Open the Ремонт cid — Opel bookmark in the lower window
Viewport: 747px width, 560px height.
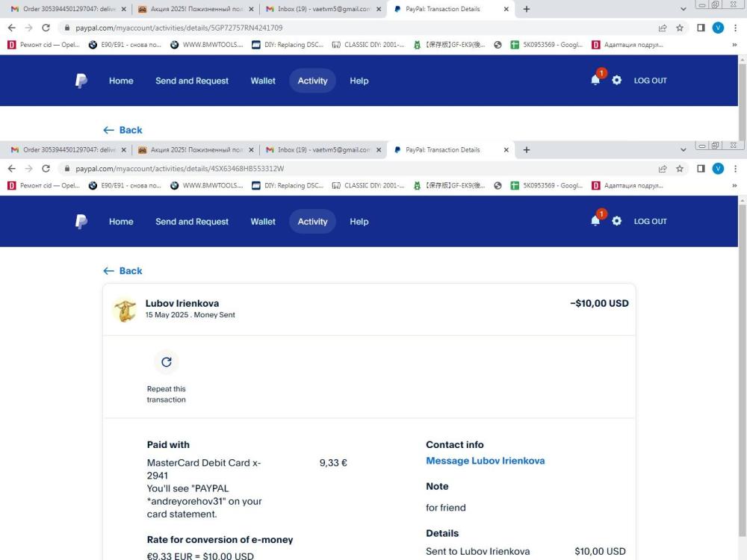[x=44, y=185]
